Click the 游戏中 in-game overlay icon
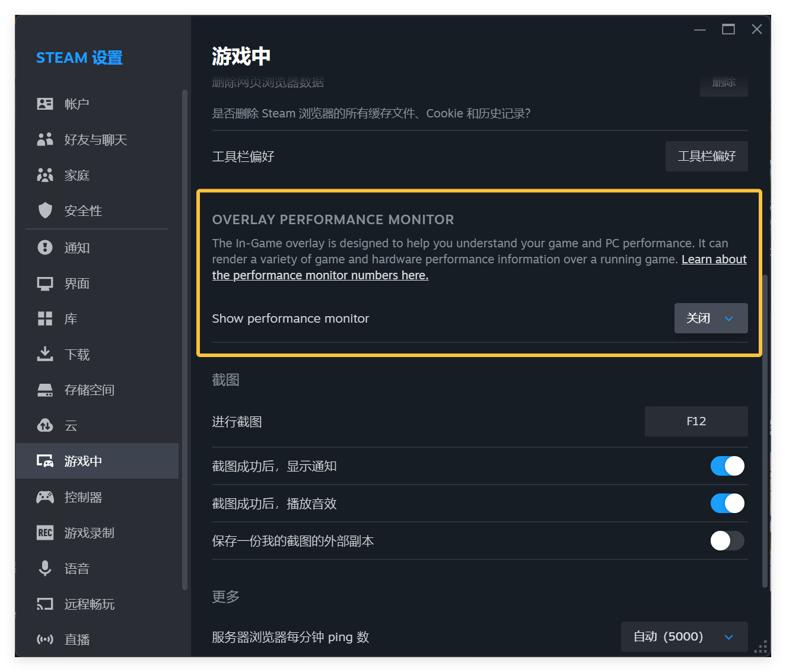 pyautogui.click(x=45, y=461)
